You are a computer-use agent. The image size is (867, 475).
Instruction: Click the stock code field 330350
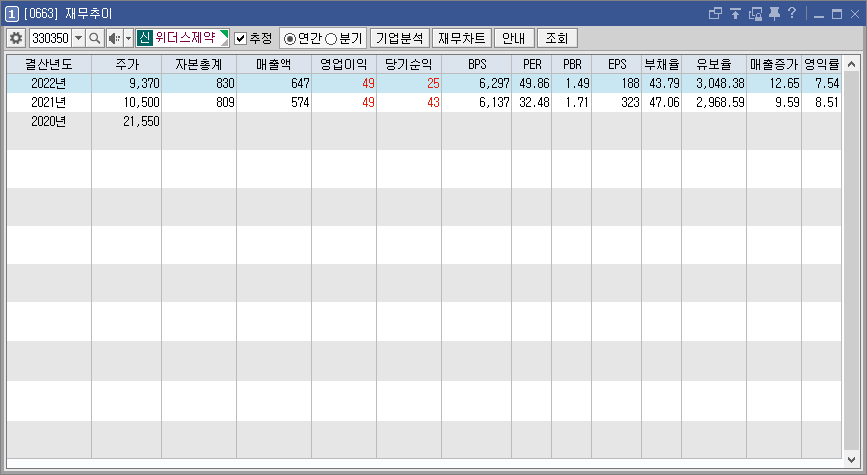coord(50,38)
